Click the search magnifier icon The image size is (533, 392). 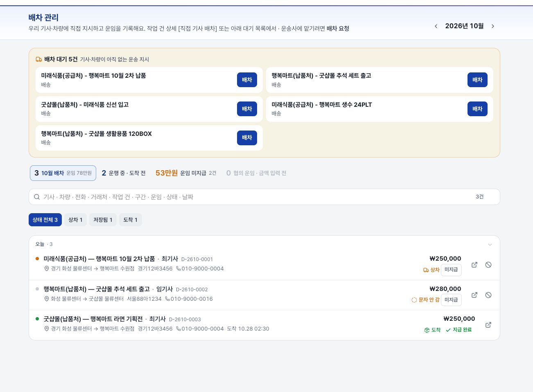point(37,197)
